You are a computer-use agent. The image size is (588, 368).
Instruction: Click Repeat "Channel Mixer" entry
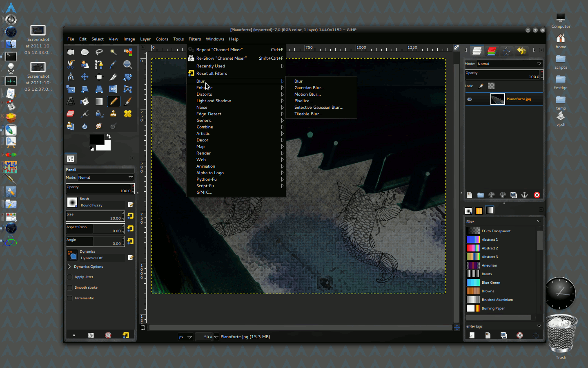[x=236, y=49]
